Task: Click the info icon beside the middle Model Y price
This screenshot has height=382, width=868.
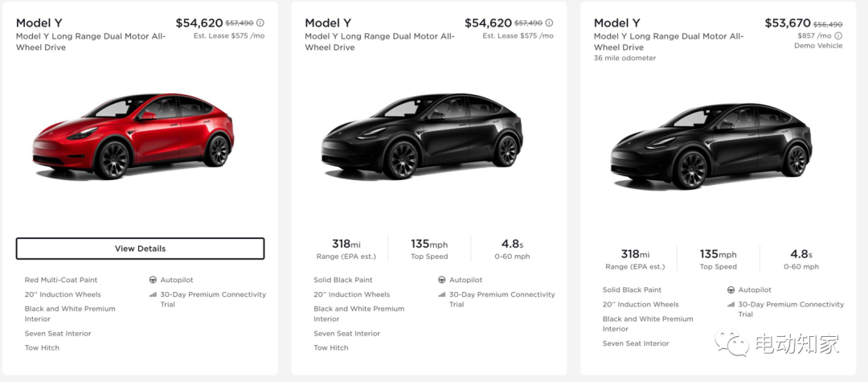Action: [549, 23]
